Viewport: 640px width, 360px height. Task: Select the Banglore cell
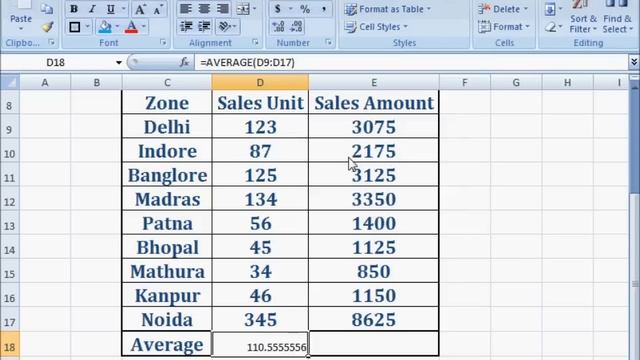tap(167, 176)
